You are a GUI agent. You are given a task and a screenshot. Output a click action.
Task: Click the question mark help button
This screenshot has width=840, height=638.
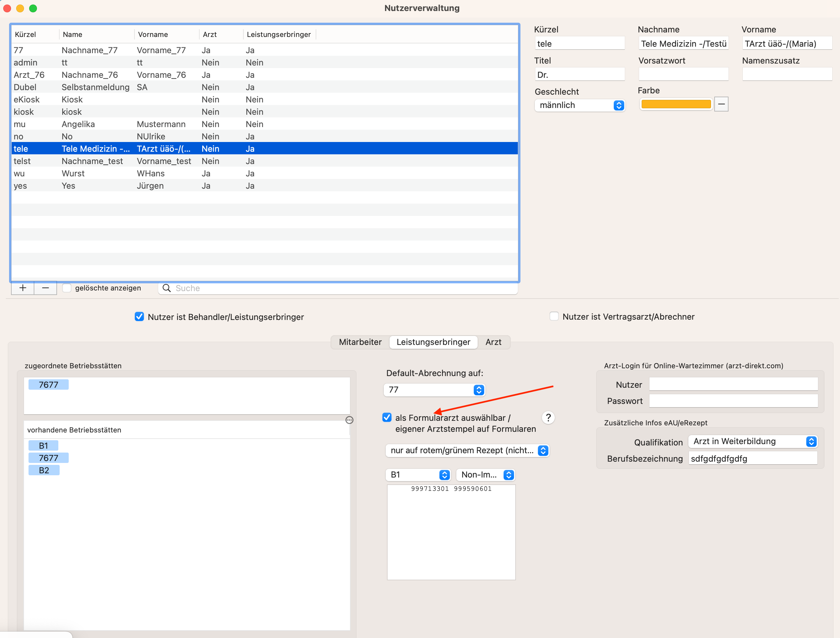click(x=548, y=418)
